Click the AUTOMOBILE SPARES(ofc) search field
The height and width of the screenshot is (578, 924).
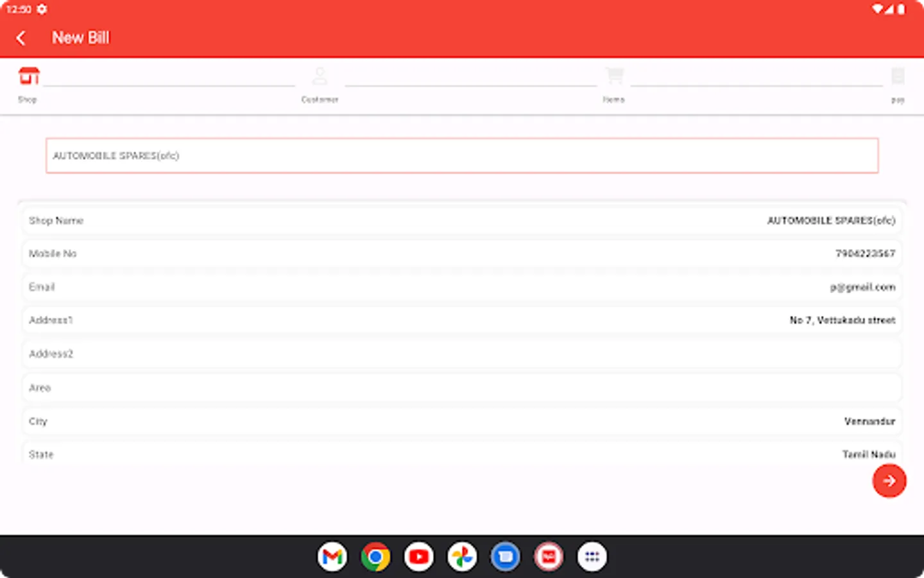click(x=462, y=155)
